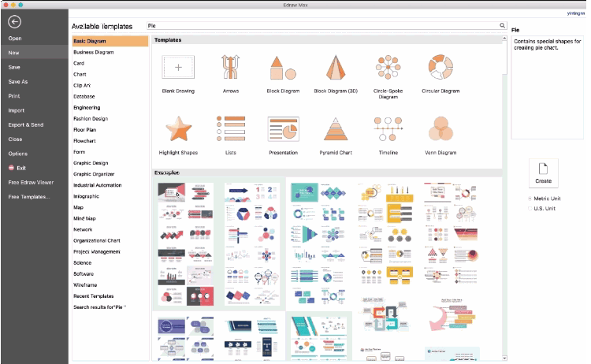Select the Floor Plan category
The width and height of the screenshot is (591, 364).
point(85,130)
